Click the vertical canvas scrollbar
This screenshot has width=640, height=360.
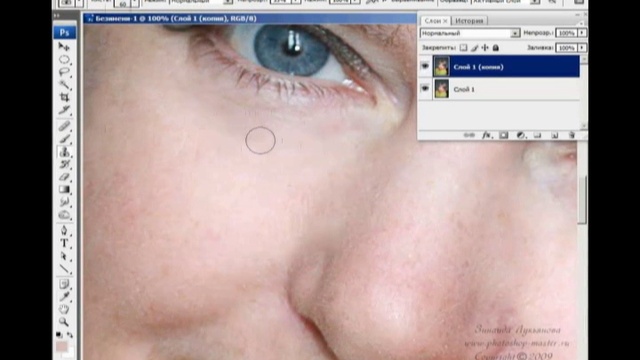(x=582, y=200)
